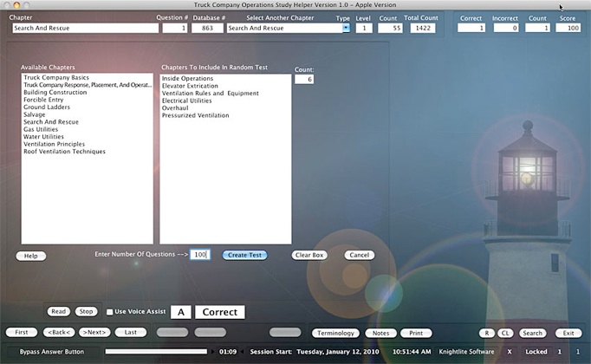Go Back to previous question

59,332
